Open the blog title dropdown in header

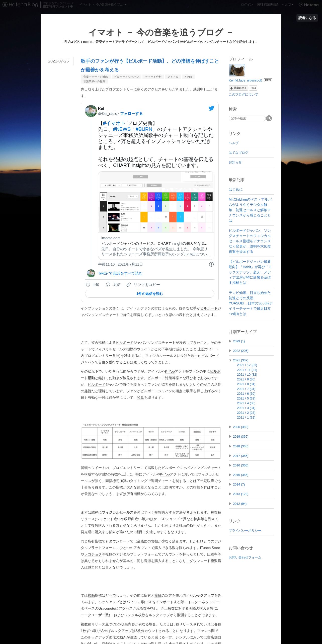coord(103,5)
